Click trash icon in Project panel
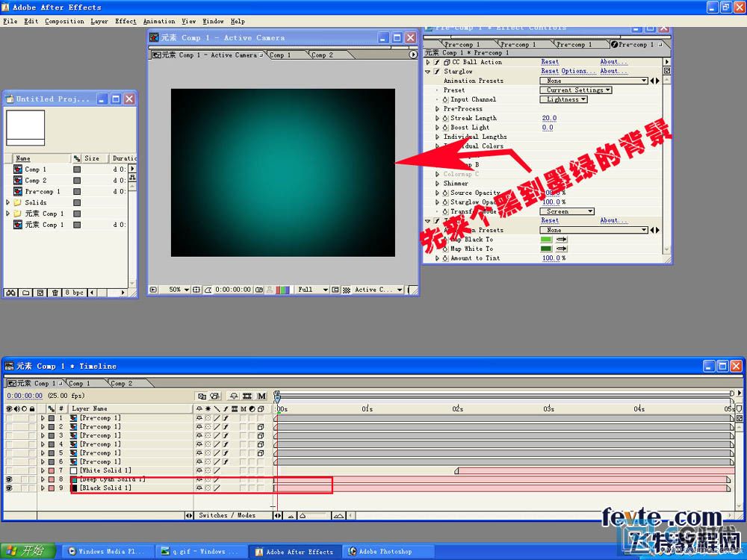Image resolution: width=747 pixels, height=560 pixels. click(x=55, y=293)
